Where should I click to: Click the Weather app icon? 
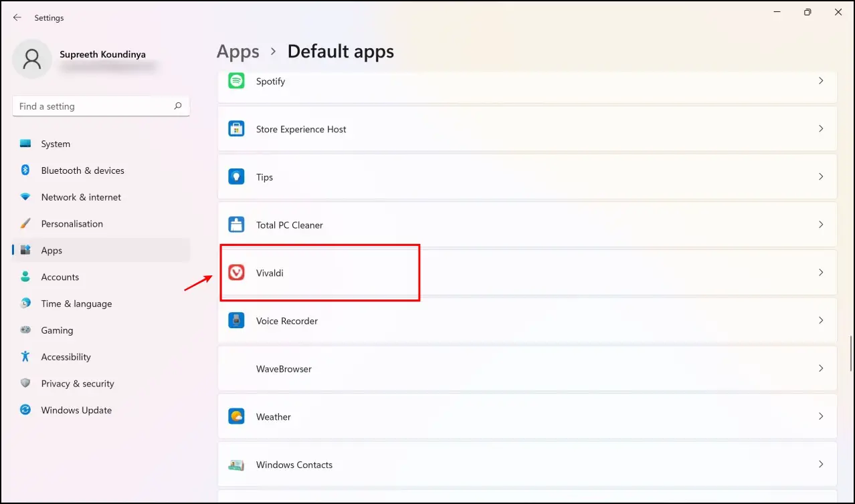pos(236,416)
